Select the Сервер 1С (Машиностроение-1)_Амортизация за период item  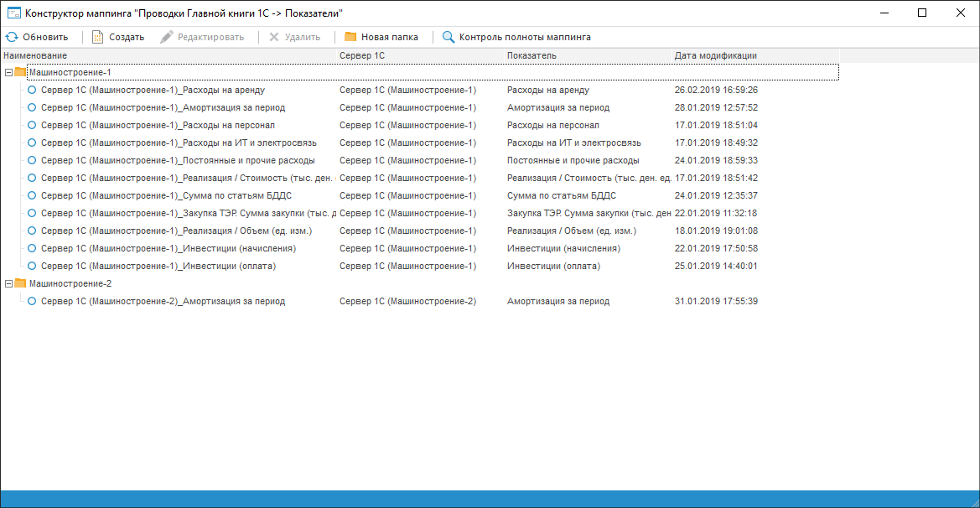pos(163,107)
